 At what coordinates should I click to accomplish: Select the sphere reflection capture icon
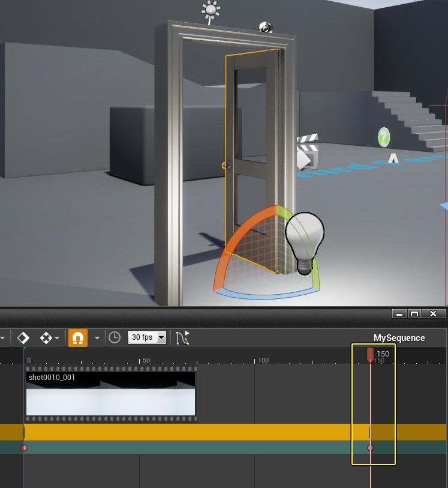point(265,27)
